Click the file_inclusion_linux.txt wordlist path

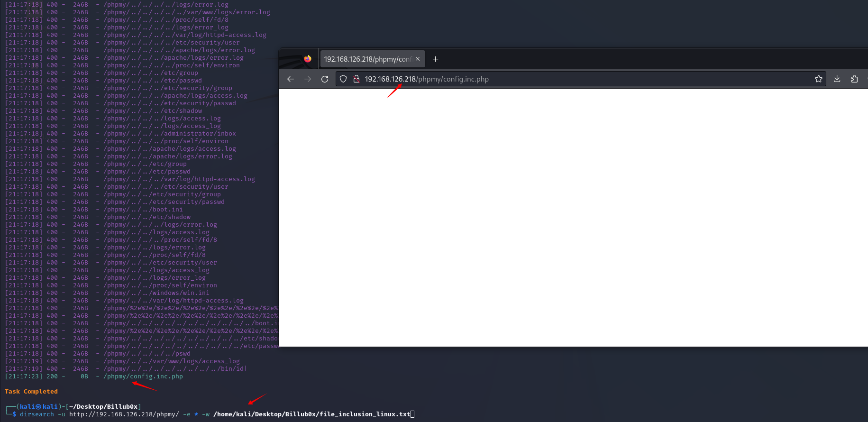(312, 414)
